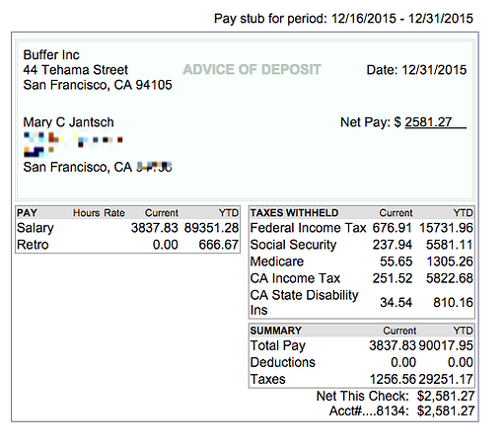Select the Retro row label

[33, 245]
